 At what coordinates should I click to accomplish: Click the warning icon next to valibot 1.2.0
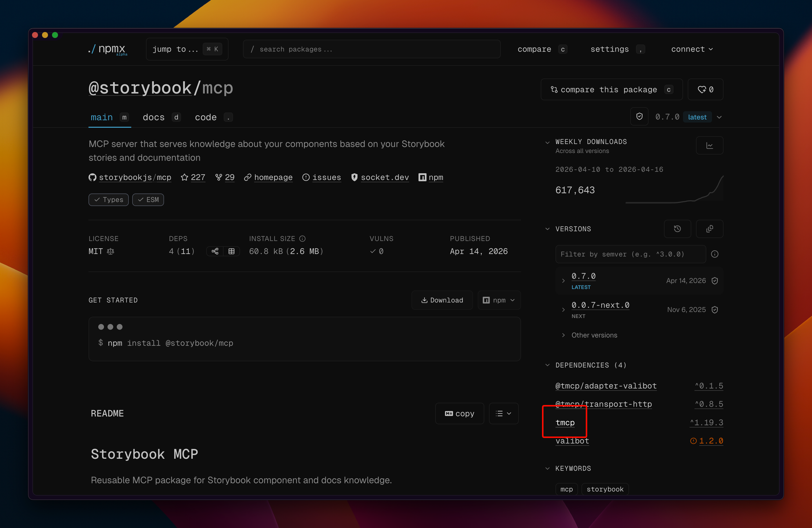(693, 441)
